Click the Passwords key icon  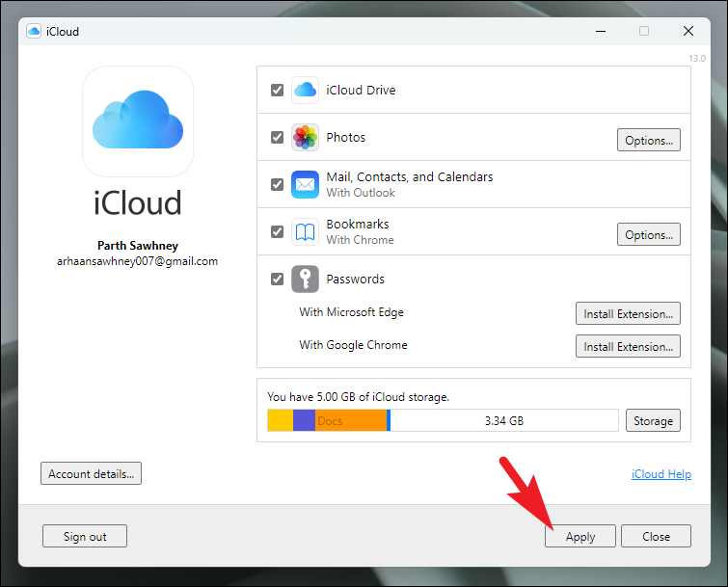[x=305, y=279]
